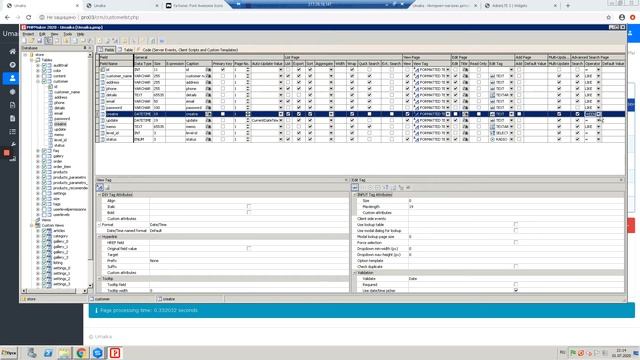Screen dimensions: 640x360
Task: Toggle Primary Key checkbox for id row
Action: click(x=222, y=70)
